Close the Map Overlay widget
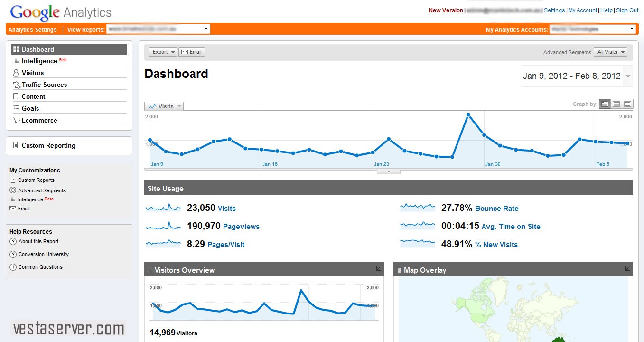 pos(628,268)
